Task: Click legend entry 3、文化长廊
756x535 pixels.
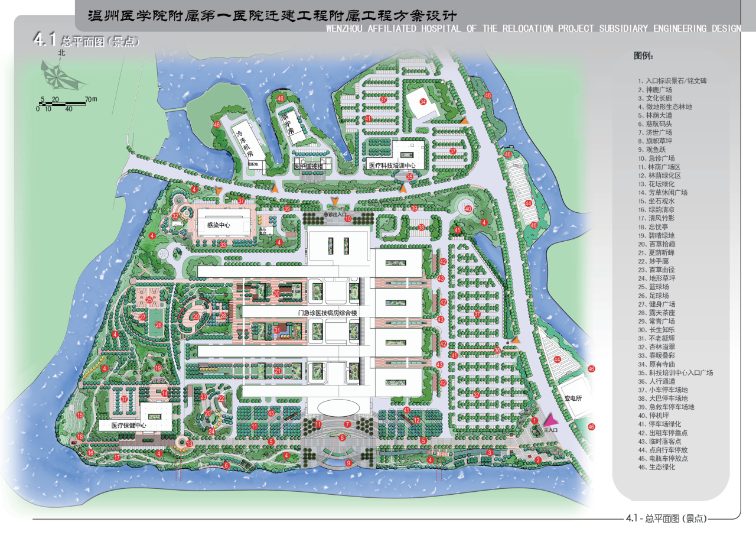Action: click(x=656, y=98)
